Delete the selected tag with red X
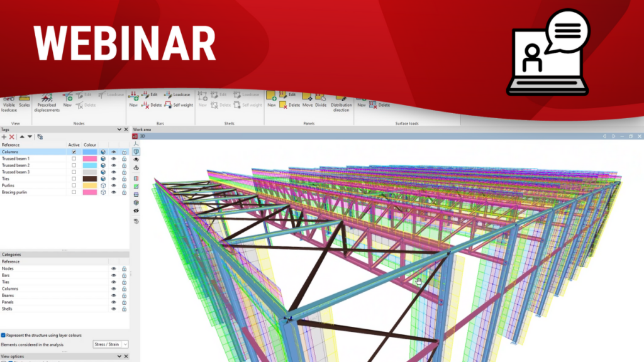This screenshot has height=362, width=644. pos(12,136)
